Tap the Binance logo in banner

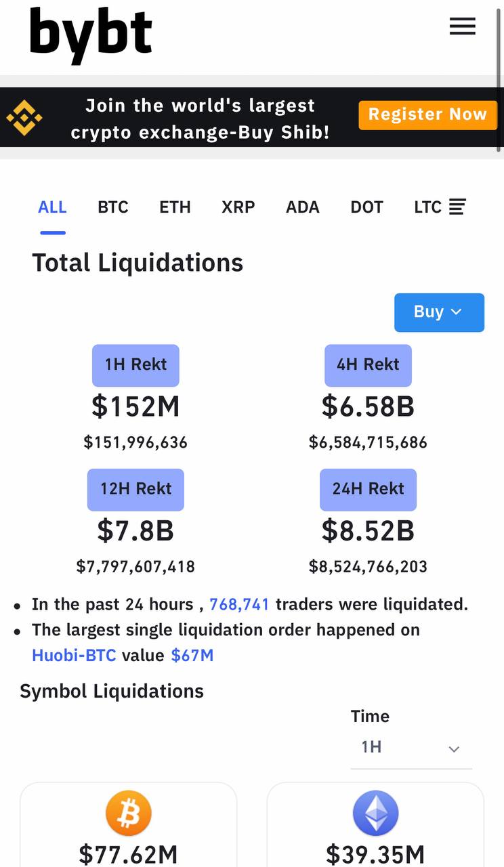24,117
